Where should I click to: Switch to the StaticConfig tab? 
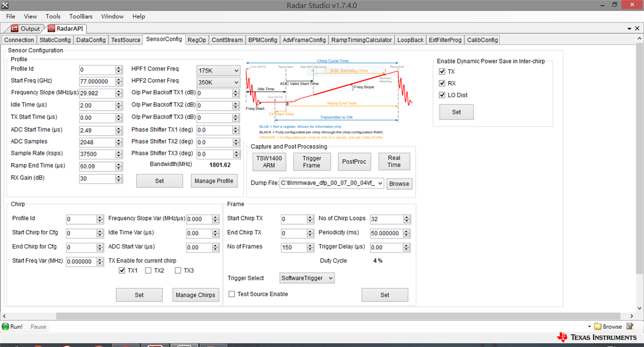click(55, 40)
